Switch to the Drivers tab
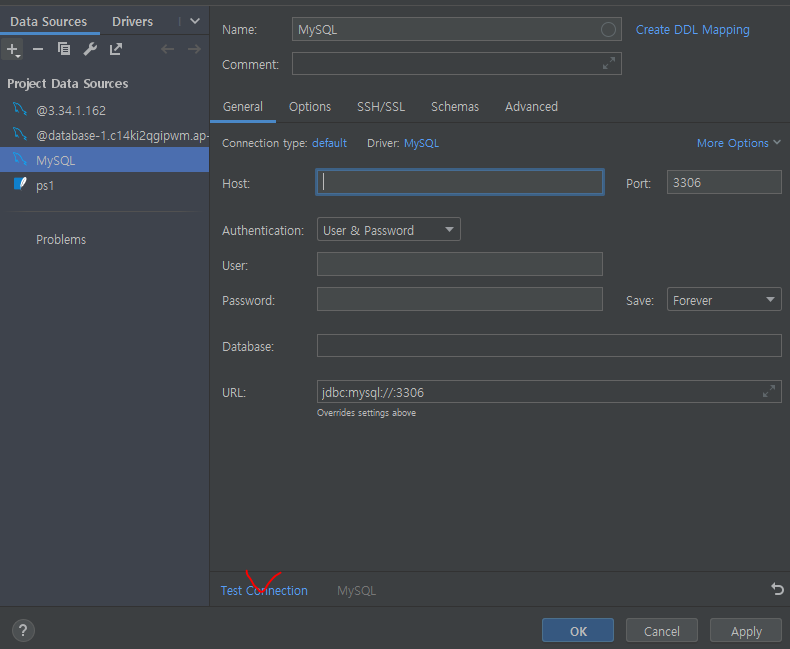Viewport: 790px width, 649px height. click(133, 22)
